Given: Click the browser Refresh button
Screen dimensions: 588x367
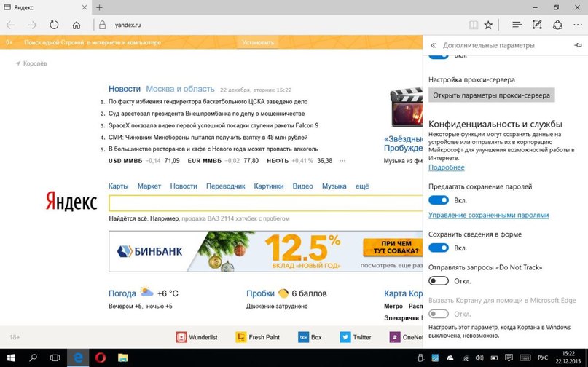Looking at the screenshot, I should pyautogui.click(x=54, y=25).
